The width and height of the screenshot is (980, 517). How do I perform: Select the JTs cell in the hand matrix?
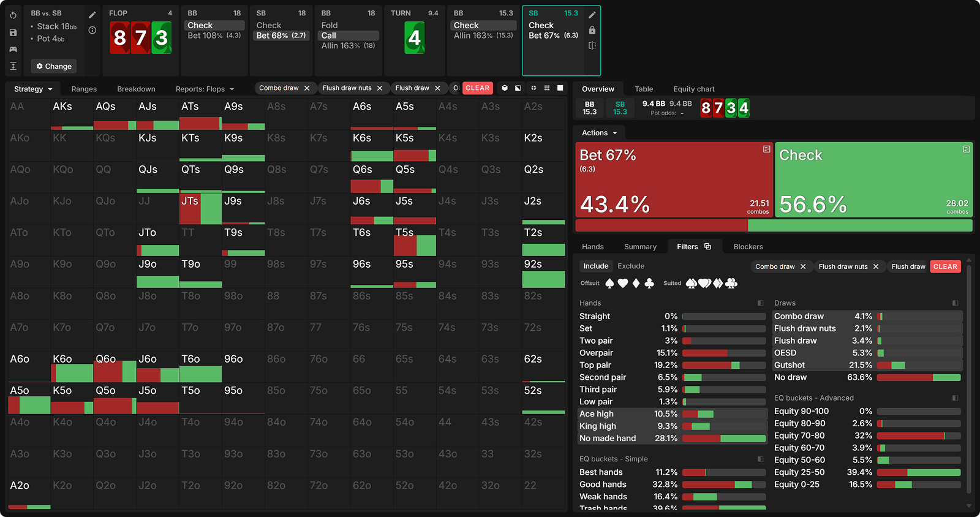pos(200,209)
